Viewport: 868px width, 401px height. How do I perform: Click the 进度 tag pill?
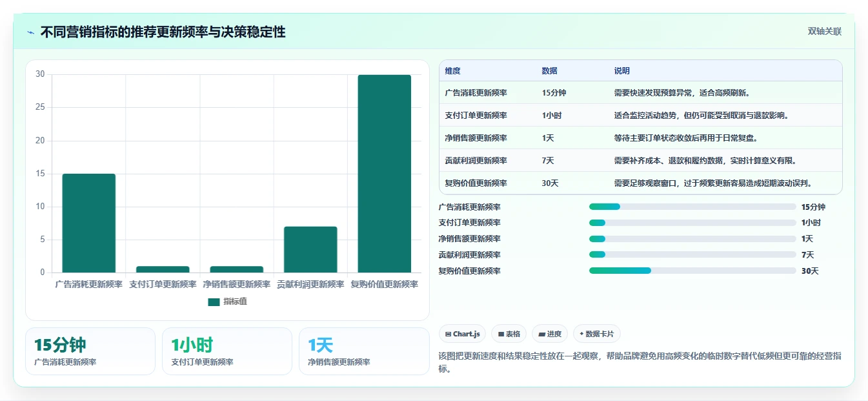pos(550,334)
